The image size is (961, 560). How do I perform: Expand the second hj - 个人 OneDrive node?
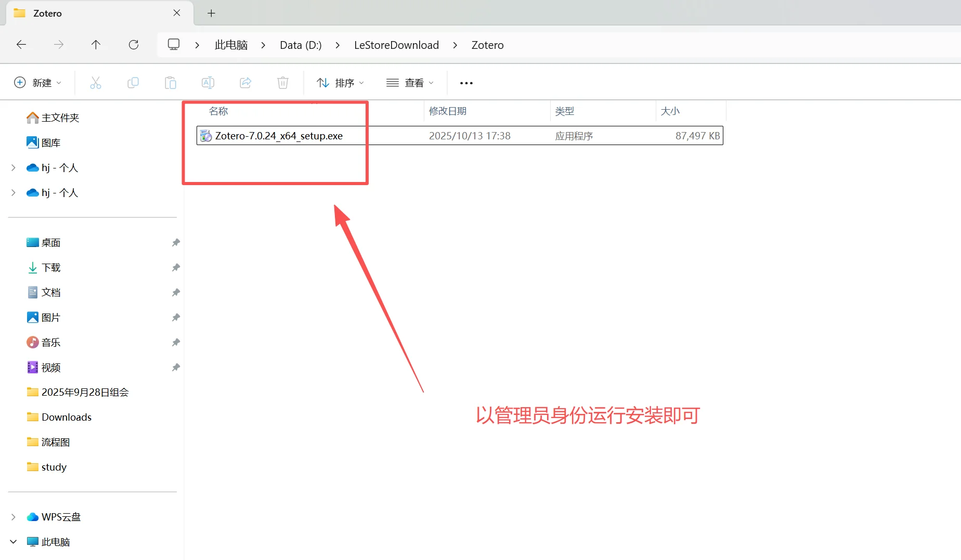[x=14, y=192]
